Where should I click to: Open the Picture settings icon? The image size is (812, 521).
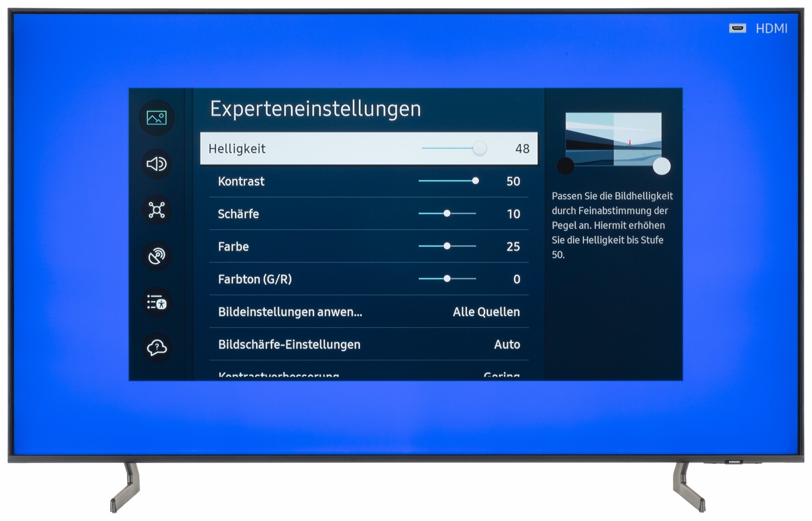point(156,118)
